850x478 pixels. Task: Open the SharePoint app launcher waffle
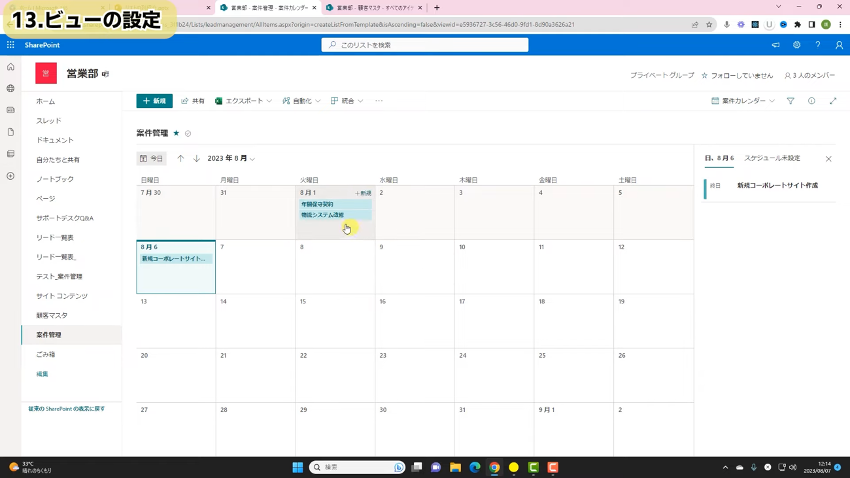10,45
